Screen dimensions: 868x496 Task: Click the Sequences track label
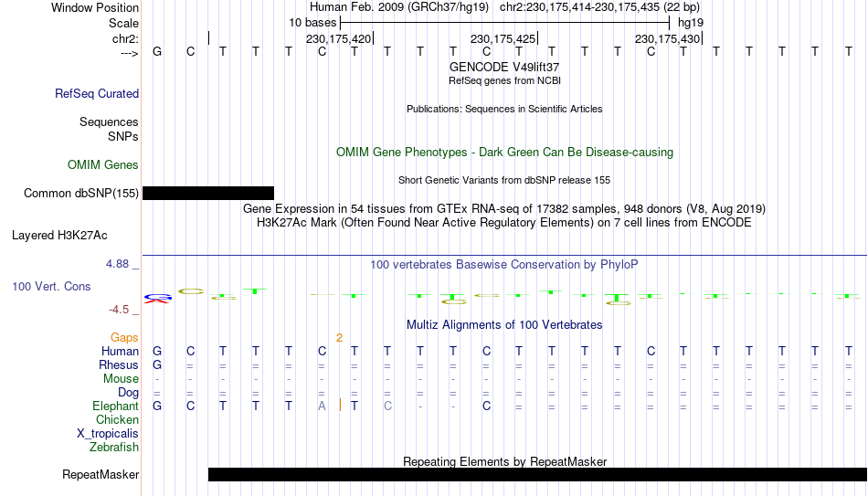pos(109,121)
